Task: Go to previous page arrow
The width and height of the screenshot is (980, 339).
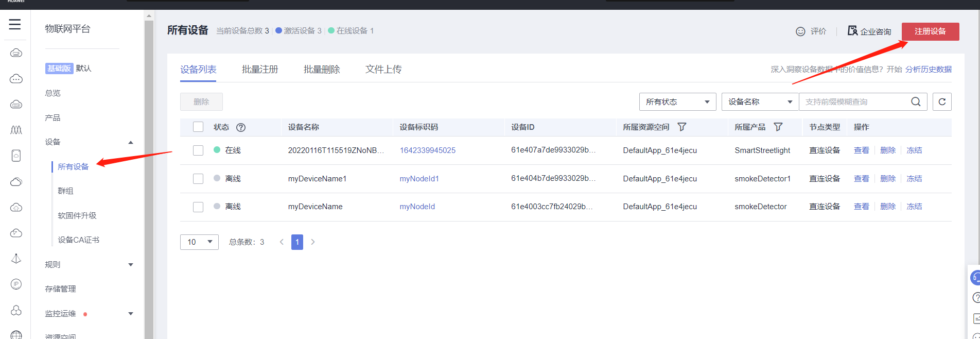Action: click(282, 242)
